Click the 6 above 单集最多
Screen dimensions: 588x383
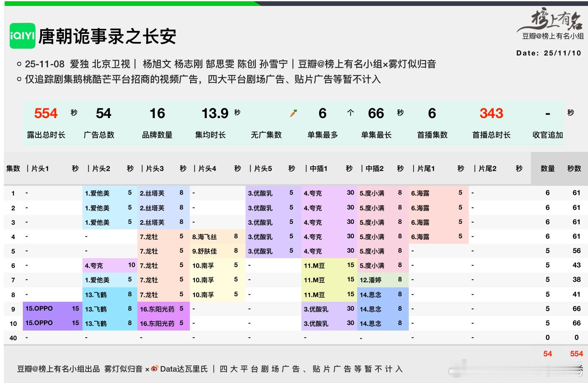point(323,113)
